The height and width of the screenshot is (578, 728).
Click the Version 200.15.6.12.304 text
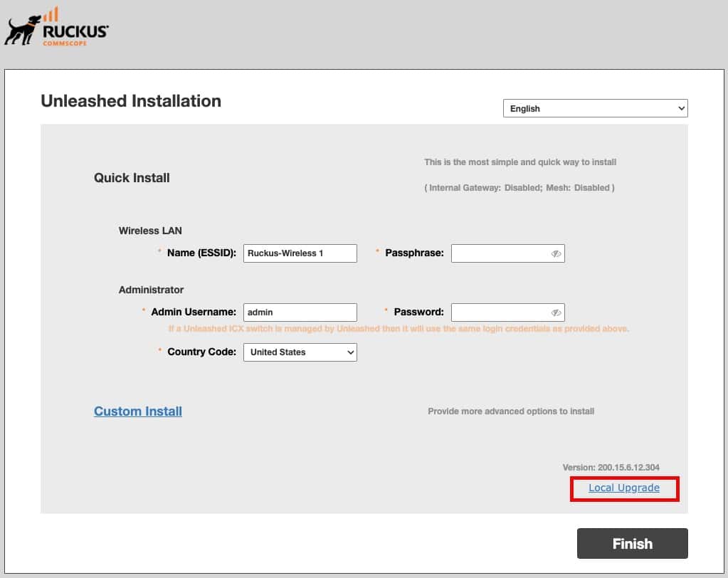611,468
